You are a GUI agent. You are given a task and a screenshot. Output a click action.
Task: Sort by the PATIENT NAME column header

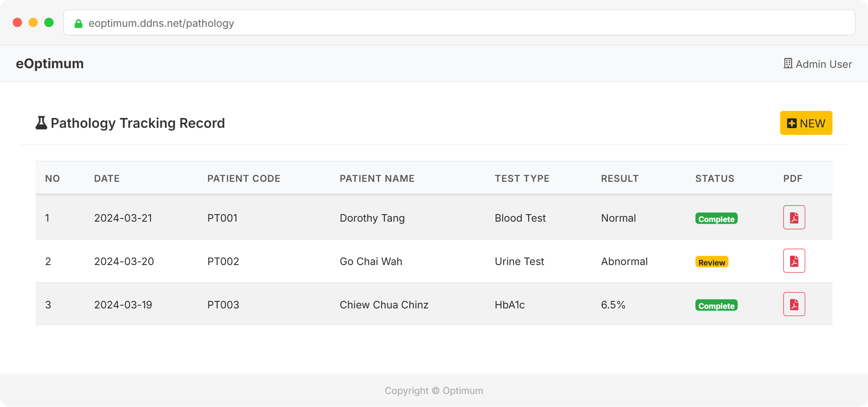pyautogui.click(x=377, y=179)
